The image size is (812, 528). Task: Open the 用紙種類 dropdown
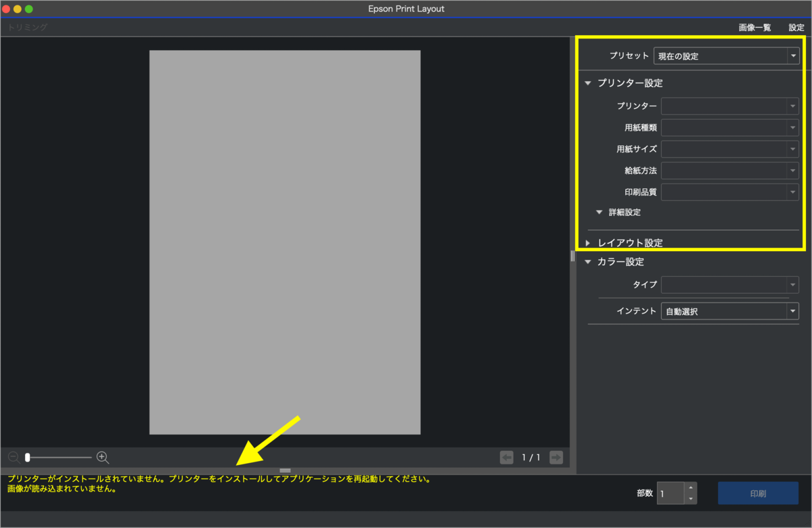click(x=730, y=128)
